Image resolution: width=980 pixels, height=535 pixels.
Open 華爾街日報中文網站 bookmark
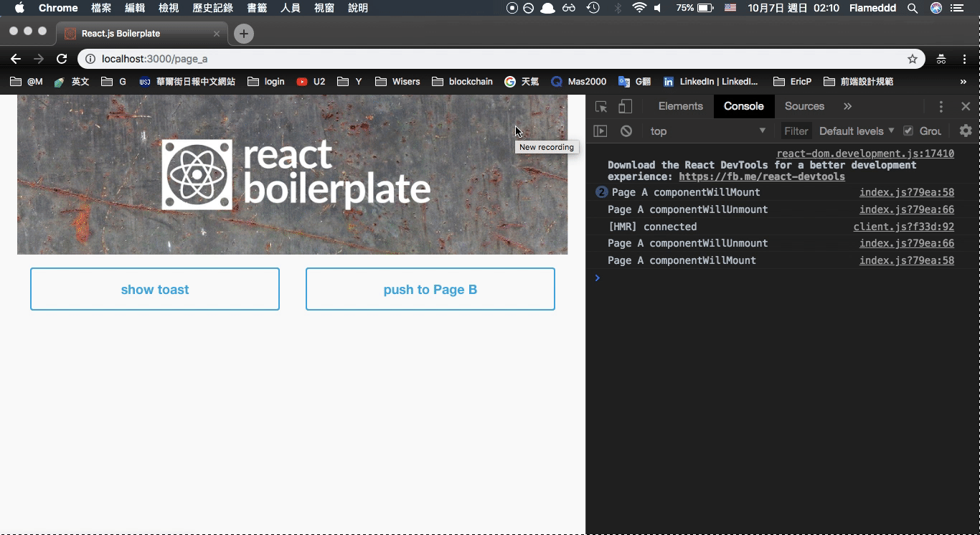click(x=187, y=82)
